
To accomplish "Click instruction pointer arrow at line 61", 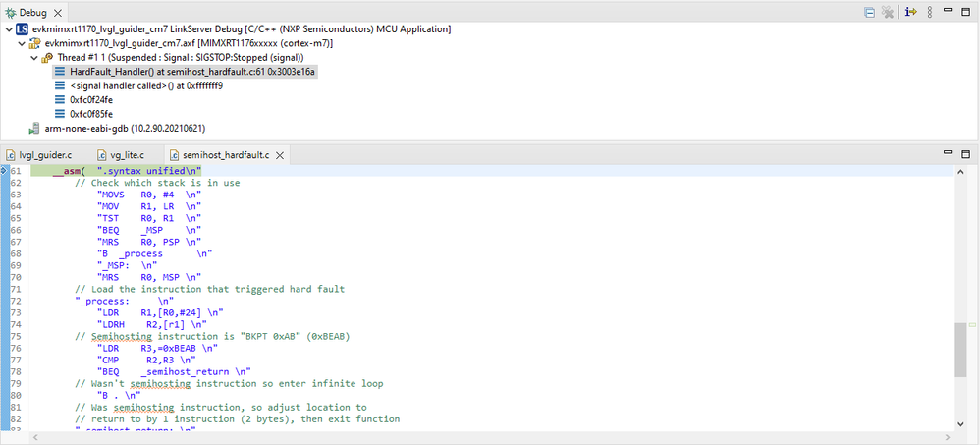I will tap(4, 171).
